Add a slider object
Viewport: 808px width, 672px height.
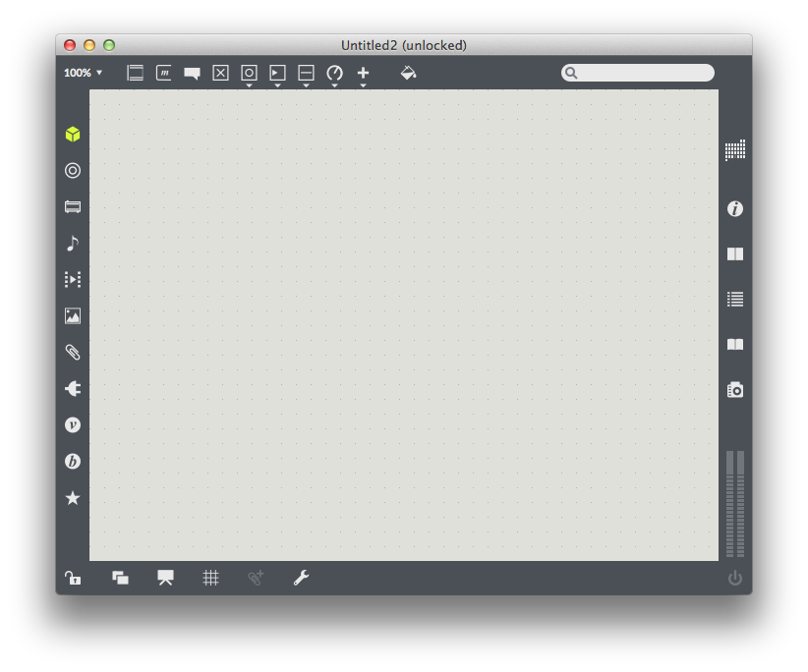pyautogui.click(x=306, y=73)
